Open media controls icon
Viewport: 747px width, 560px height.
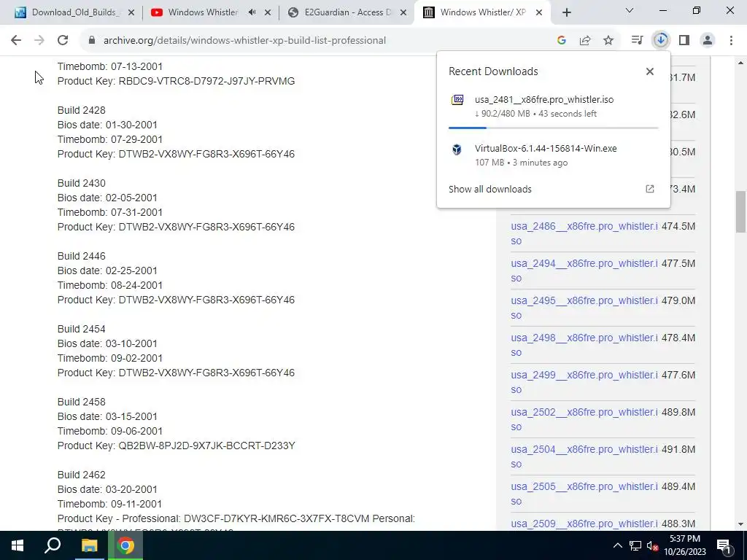637,41
